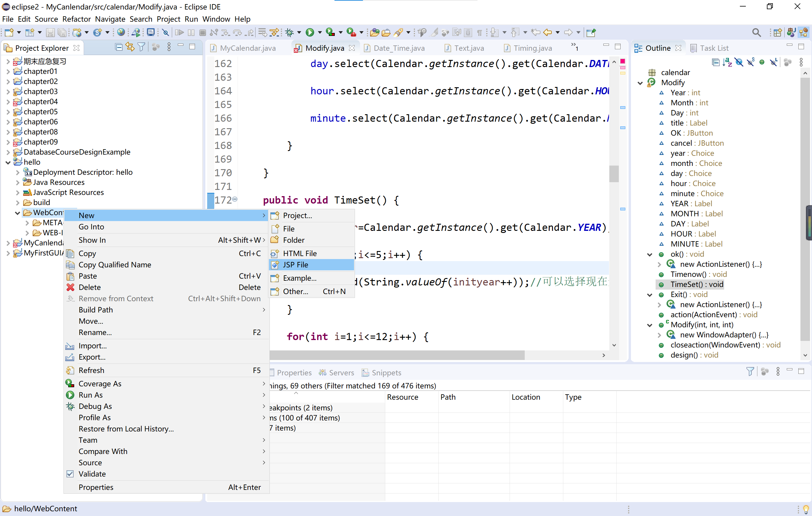Click the Save toolbar icon
This screenshot has height=516, width=812.
(50, 32)
